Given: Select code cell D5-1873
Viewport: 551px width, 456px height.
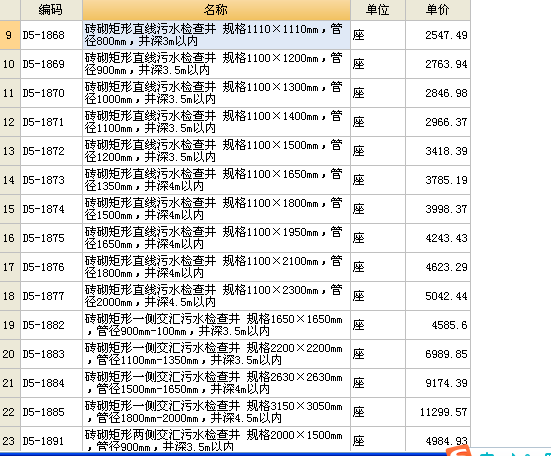Looking at the screenshot, I should click(x=51, y=180).
